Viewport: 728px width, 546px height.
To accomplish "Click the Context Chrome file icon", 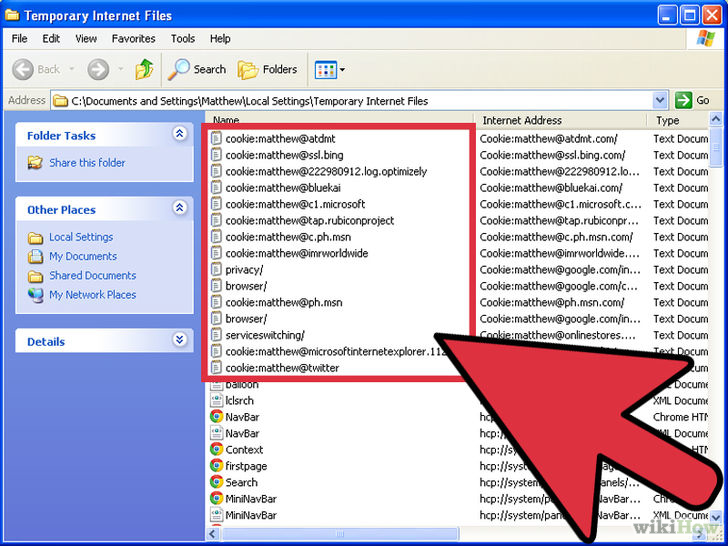I will [216, 450].
